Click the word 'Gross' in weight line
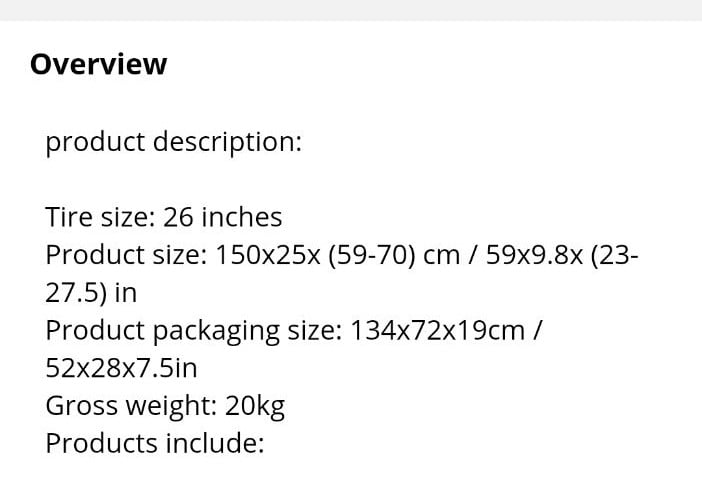This screenshot has height=492, width=702. 81,406
